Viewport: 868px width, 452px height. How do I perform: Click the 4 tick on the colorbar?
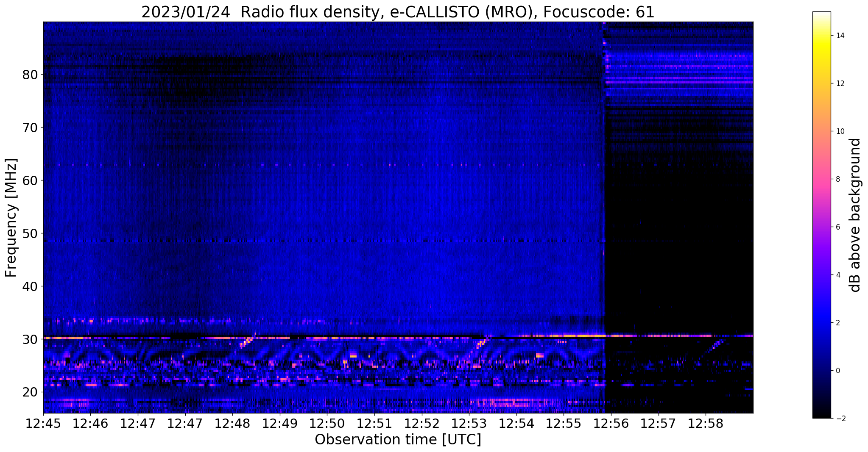pos(837,275)
